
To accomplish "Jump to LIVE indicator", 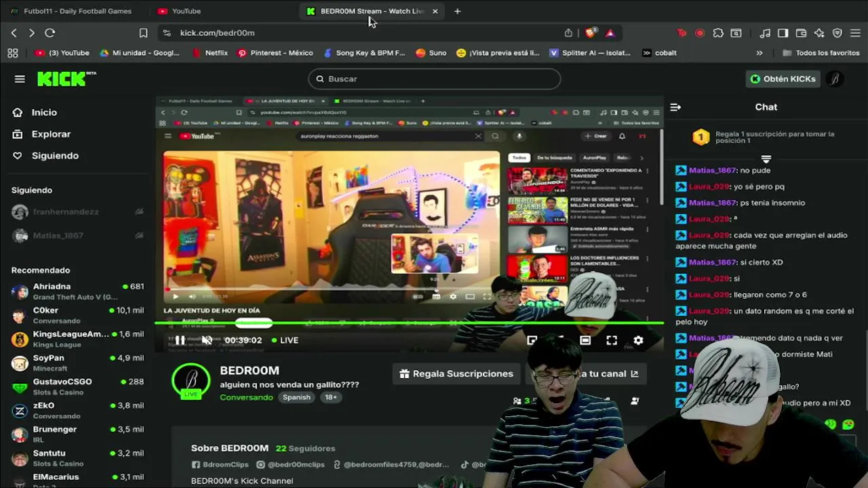I will point(285,340).
